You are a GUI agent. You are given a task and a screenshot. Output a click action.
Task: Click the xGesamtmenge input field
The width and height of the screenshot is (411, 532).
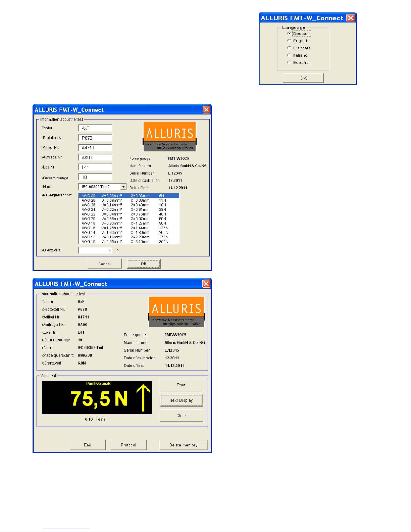[95, 177]
